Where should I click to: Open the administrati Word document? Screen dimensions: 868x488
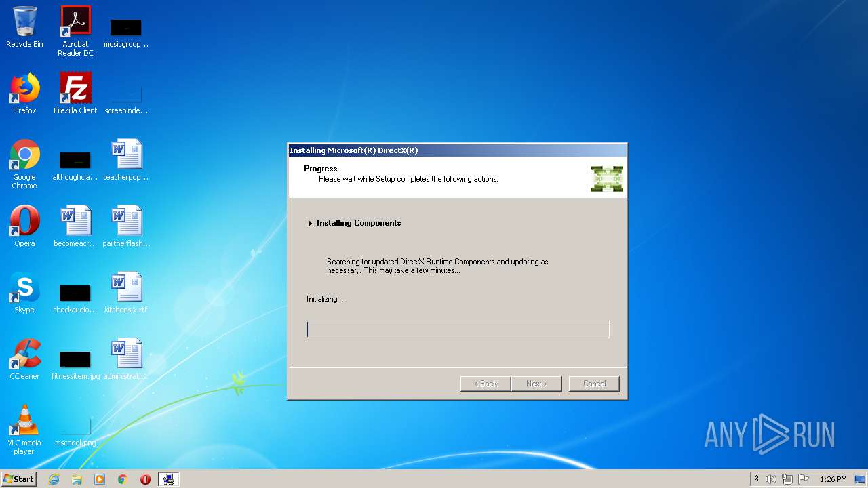pos(126,359)
